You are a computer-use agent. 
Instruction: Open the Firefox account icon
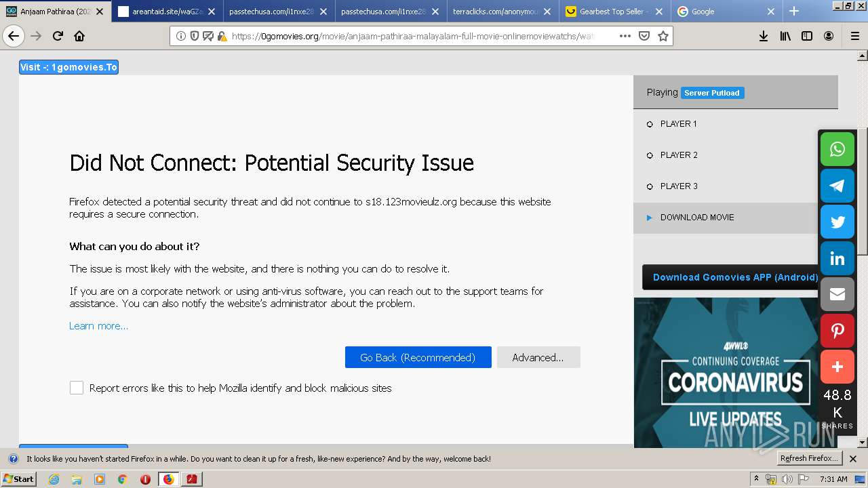pos(829,36)
